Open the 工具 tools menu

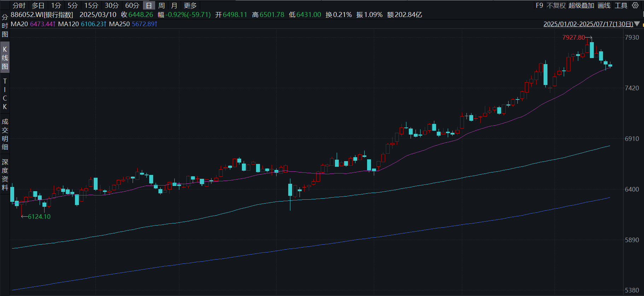pos(621,5)
